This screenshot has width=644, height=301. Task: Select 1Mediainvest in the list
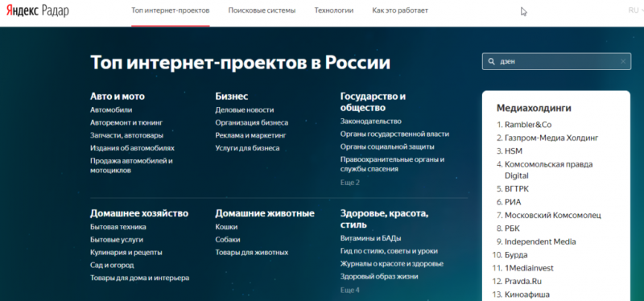pyautogui.click(x=529, y=268)
